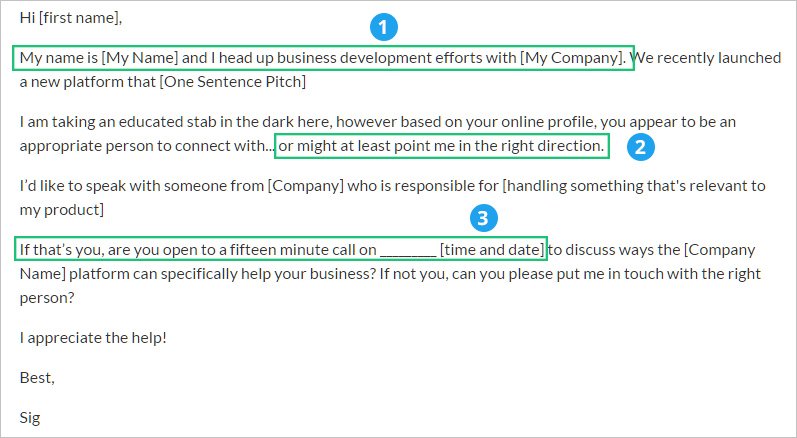Screen dimensions: 797x438
Task: Click the word "person?" ending fourth paragraph
Action: pos(47,298)
